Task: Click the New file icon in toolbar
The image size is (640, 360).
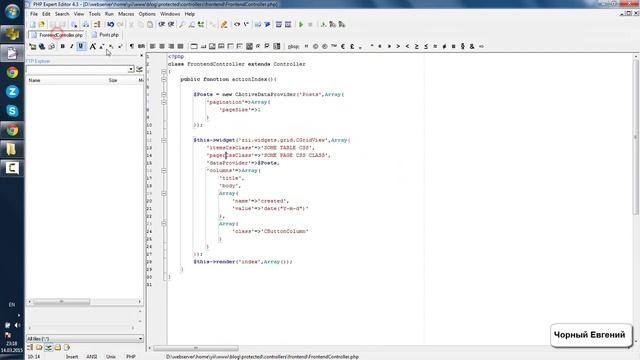Action: [x=32, y=24]
